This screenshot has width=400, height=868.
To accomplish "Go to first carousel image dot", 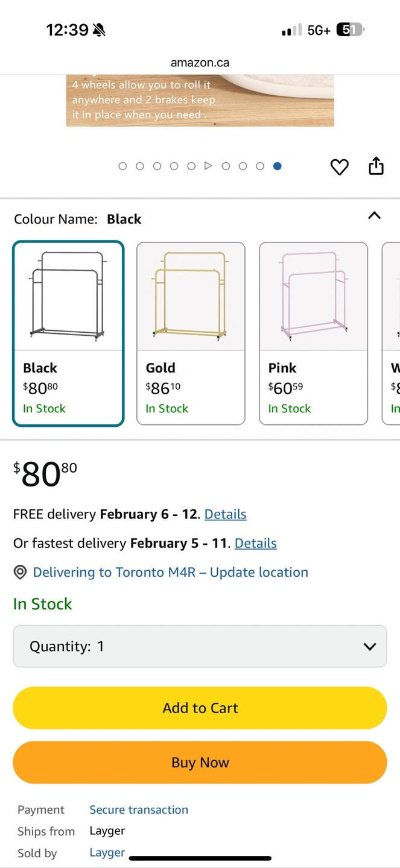I will point(123,166).
